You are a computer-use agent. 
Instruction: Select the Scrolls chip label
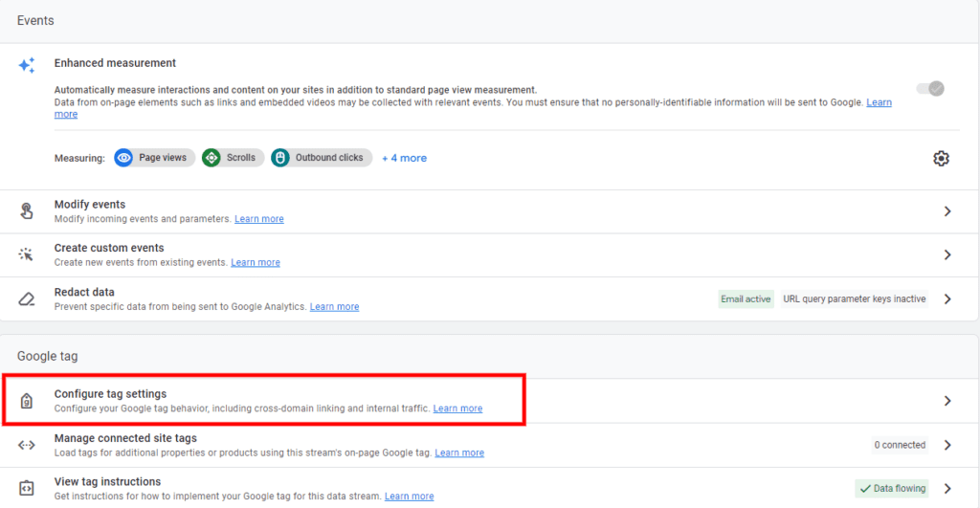click(240, 158)
